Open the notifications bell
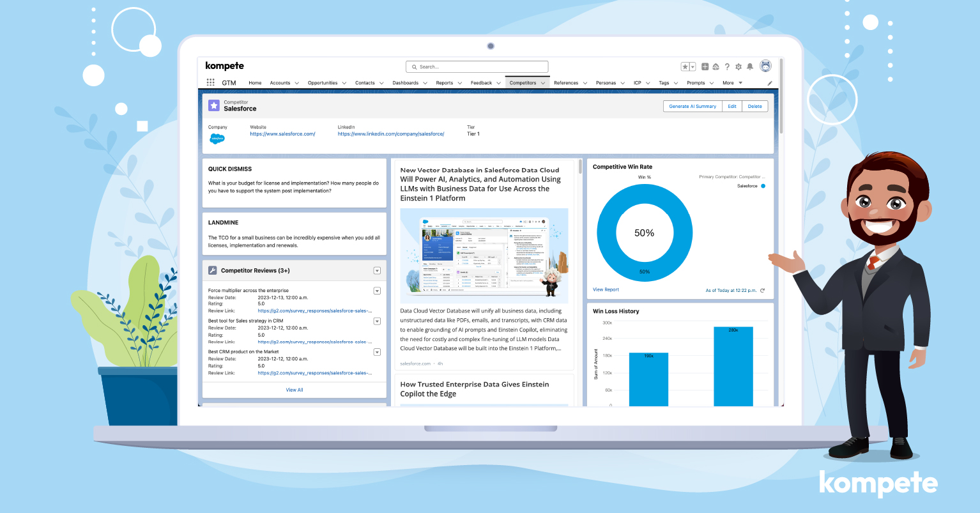 point(750,66)
